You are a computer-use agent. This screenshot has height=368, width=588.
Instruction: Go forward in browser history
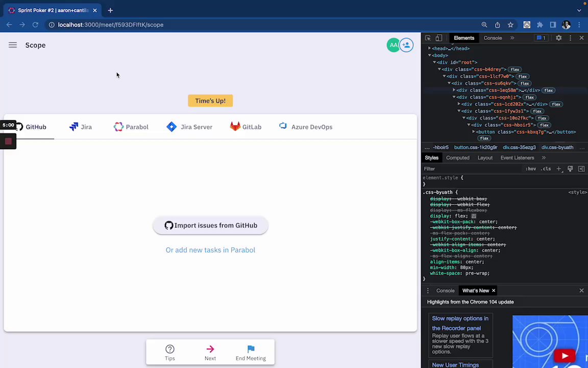pyautogui.click(x=22, y=25)
